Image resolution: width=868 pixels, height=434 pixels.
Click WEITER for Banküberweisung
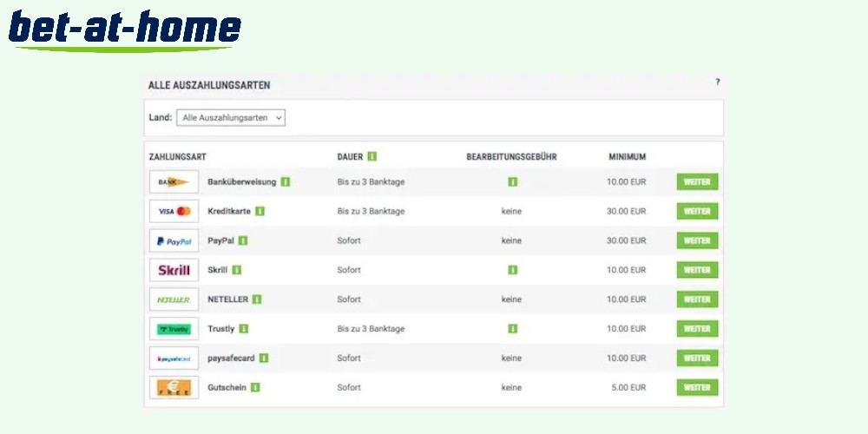[697, 182]
